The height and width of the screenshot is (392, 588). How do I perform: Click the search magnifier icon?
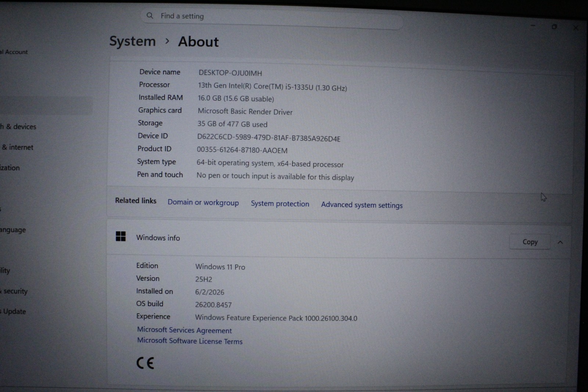(150, 15)
